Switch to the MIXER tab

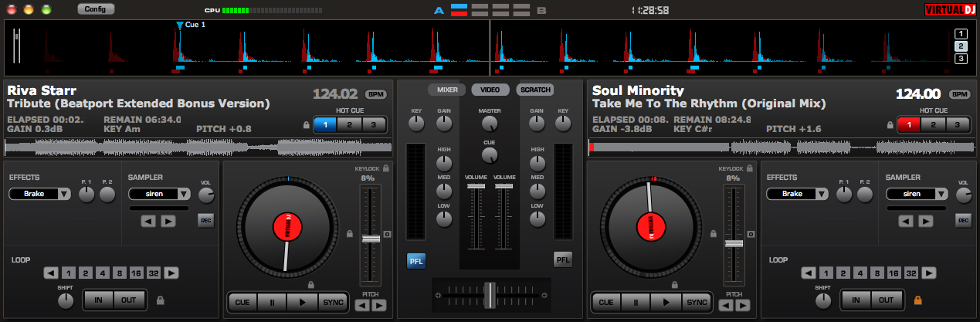pos(447,90)
